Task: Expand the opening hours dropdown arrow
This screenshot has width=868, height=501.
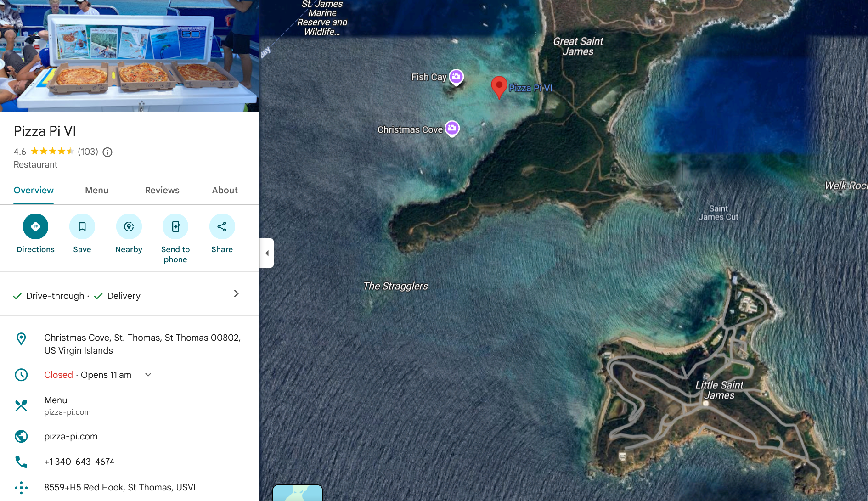Action: point(148,375)
